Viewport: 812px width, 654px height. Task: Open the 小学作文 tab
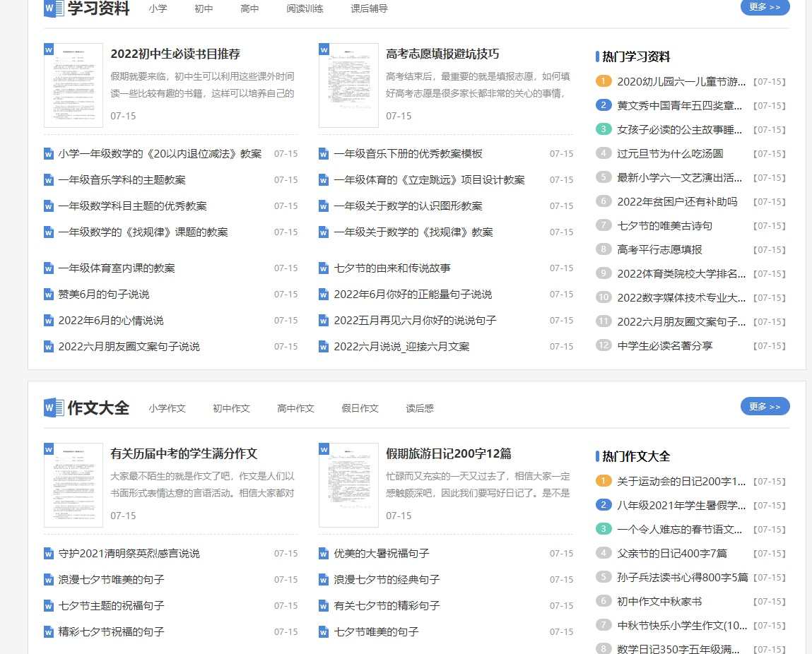tap(167, 408)
